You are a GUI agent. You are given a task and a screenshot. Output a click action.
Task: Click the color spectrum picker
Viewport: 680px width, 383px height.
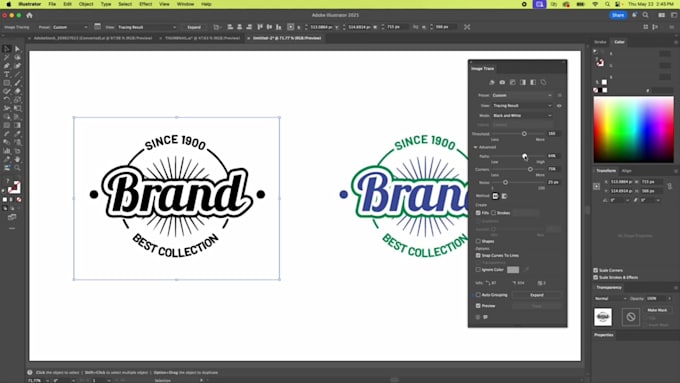coord(634,130)
